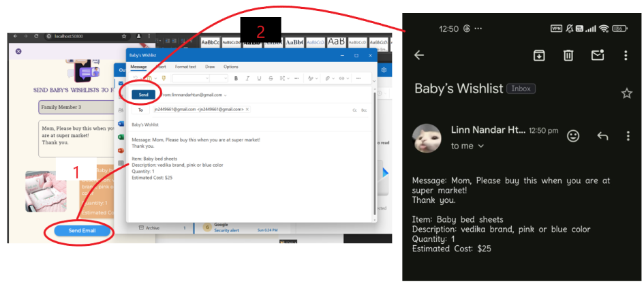Reply to Linn Nandar's message
This screenshot has height=286, width=644.
coord(602,136)
